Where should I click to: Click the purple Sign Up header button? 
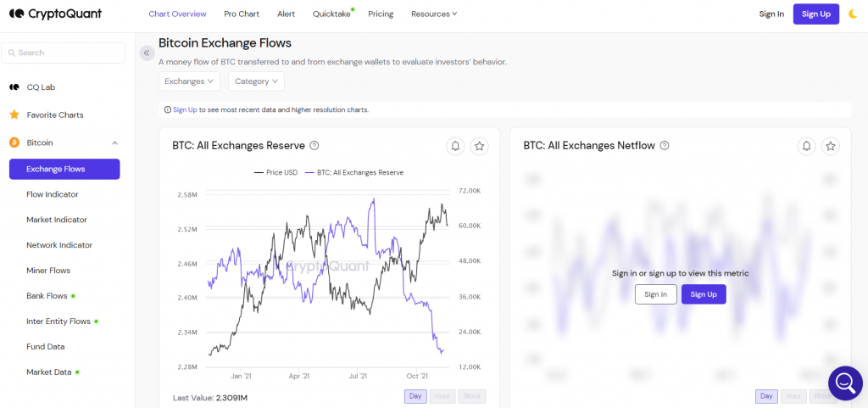(816, 14)
